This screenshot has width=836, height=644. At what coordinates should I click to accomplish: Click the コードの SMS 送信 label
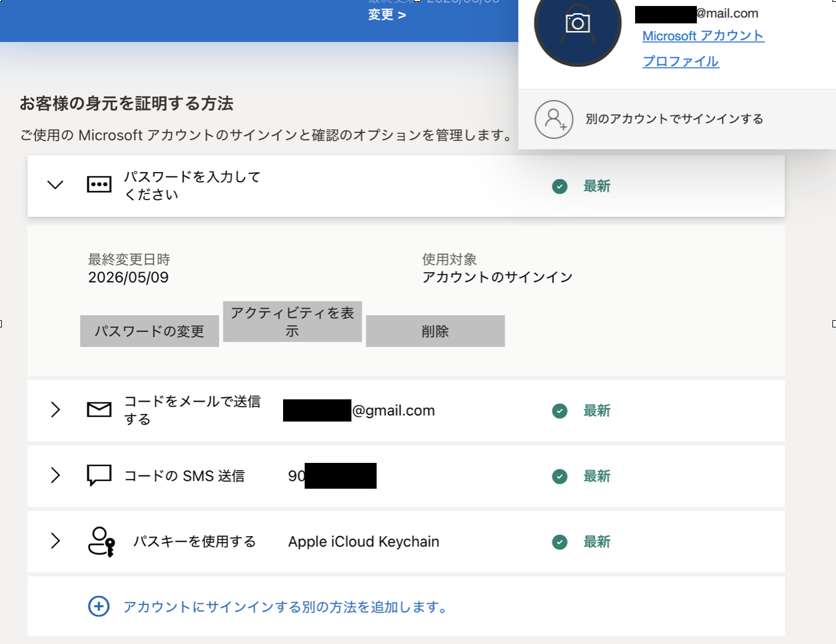click(x=184, y=476)
